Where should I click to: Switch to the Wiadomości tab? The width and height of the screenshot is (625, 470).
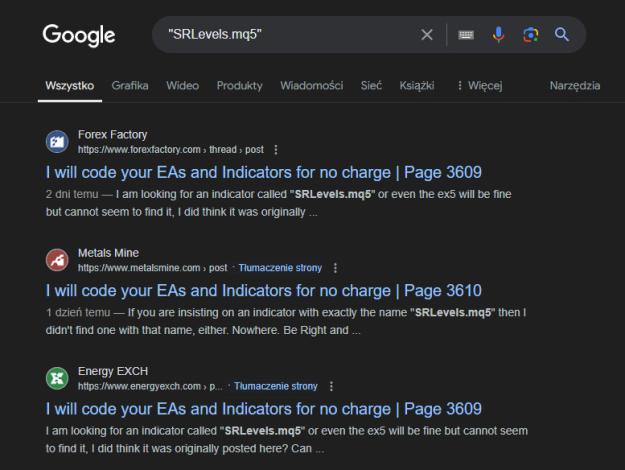[x=312, y=86]
